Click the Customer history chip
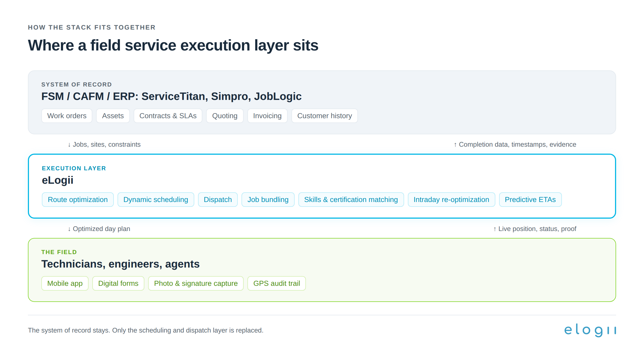Image resolution: width=644 pixels, height=361 pixels. pos(325,116)
